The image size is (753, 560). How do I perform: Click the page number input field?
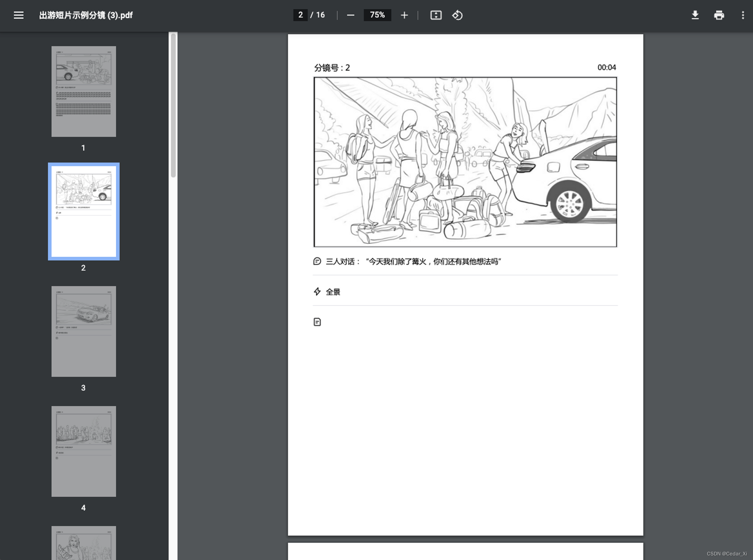(x=300, y=15)
